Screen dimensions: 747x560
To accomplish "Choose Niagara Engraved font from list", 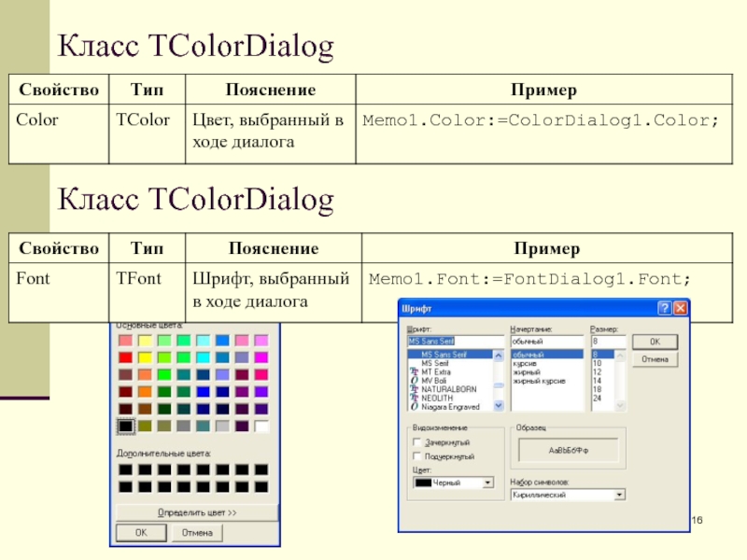I will 450,407.
